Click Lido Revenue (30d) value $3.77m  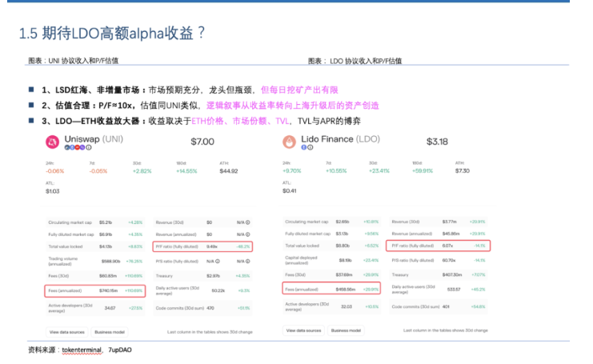pyautogui.click(x=450, y=222)
